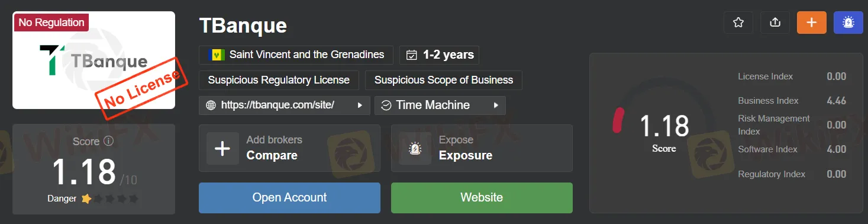Click the Score info circle icon

108,142
